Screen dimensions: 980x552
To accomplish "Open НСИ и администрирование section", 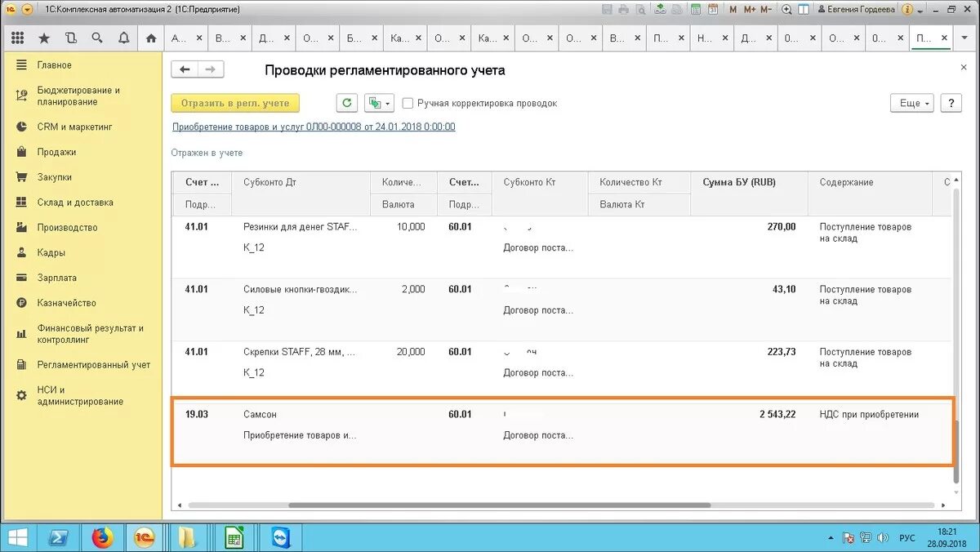I will click(x=80, y=396).
